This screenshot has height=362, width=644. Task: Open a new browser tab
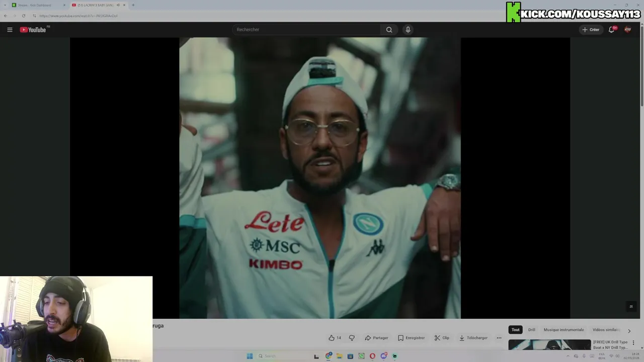point(133,5)
